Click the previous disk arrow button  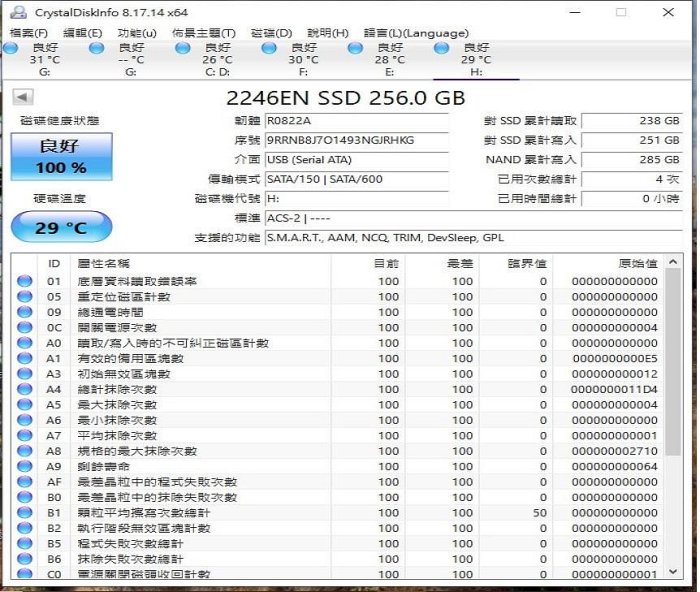23,97
